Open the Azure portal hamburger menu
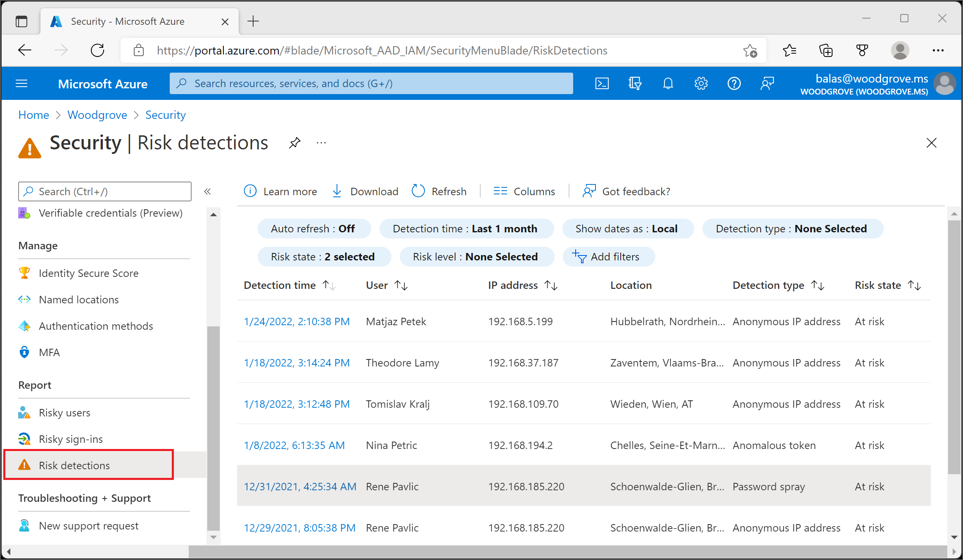The height and width of the screenshot is (560, 963). point(21,84)
